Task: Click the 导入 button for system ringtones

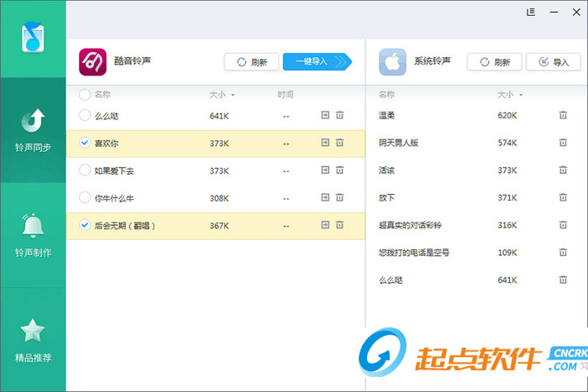Action: point(554,62)
